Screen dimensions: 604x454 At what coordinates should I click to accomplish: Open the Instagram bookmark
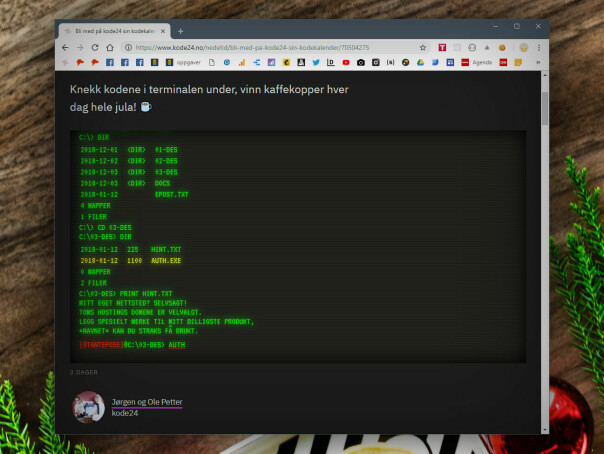pos(376,62)
